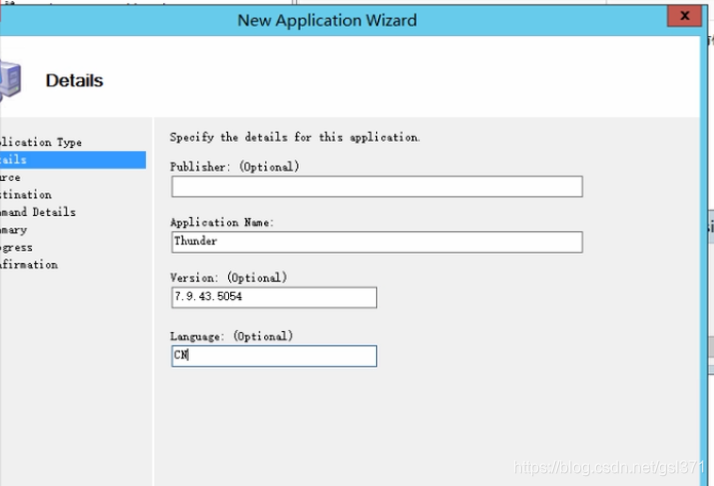Screen dimensions: 714x486
Task: Click the New Application Wizard title bar text
Action: (x=327, y=20)
